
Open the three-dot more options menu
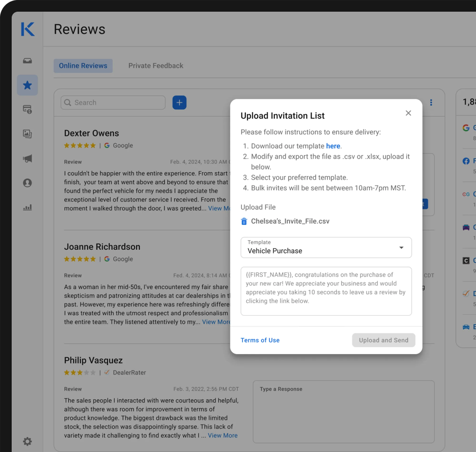click(431, 103)
